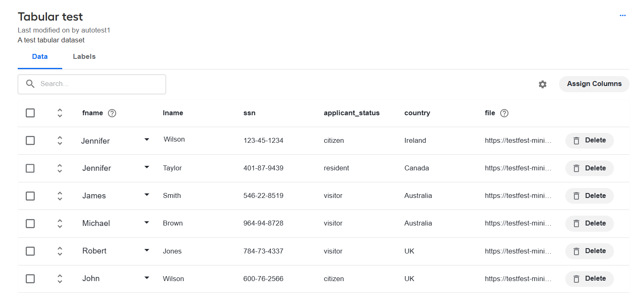The width and height of the screenshot is (644, 293).
Task: Click the Tabular test title
Action: [x=50, y=17]
